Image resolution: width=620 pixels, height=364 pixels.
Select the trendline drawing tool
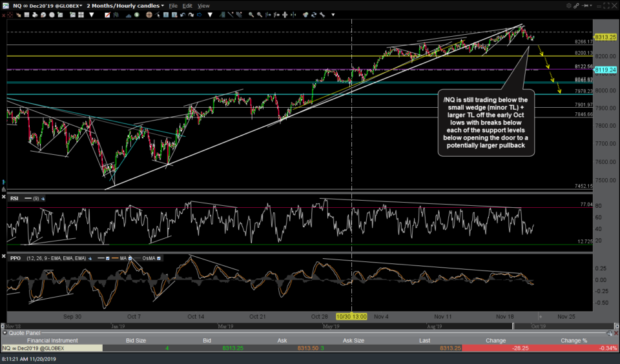click(x=231, y=15)
